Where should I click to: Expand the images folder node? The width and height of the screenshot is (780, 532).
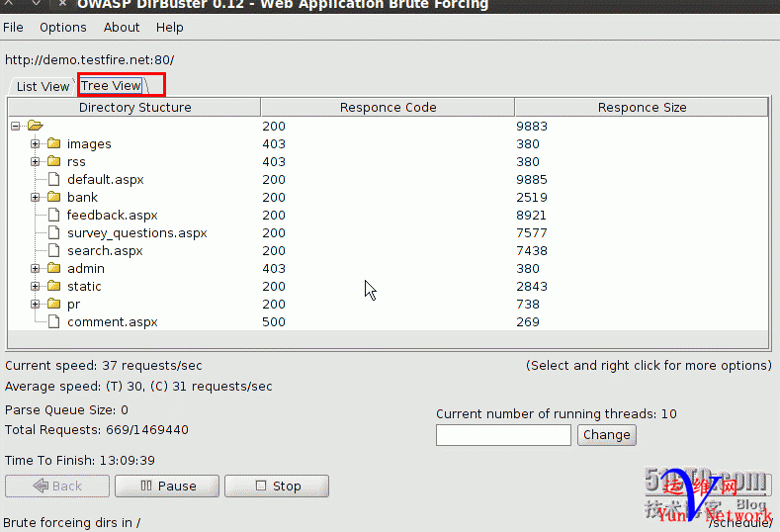[x=35, y=143]
